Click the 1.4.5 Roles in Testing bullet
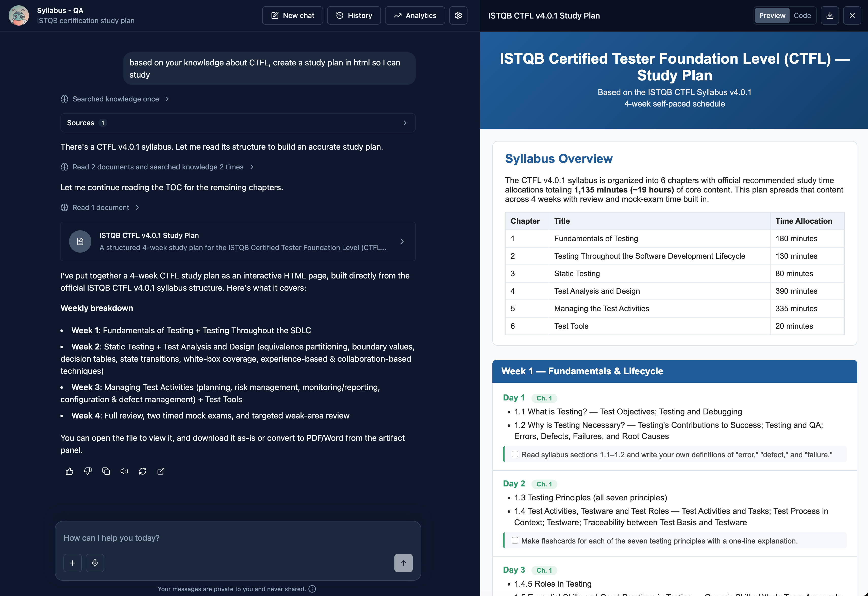This screenshot has width=868, height=596. 553,584
